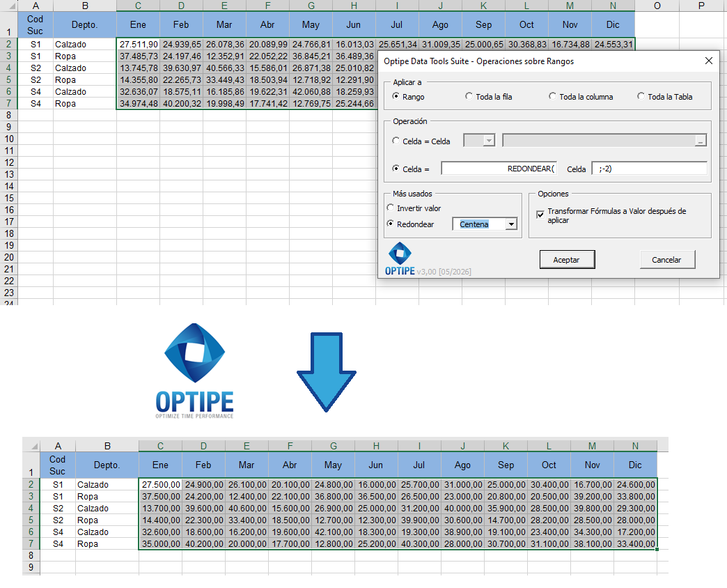727x588 pixels.
Task: Click the REDONDEAR( formula input field
Action: 499,169
